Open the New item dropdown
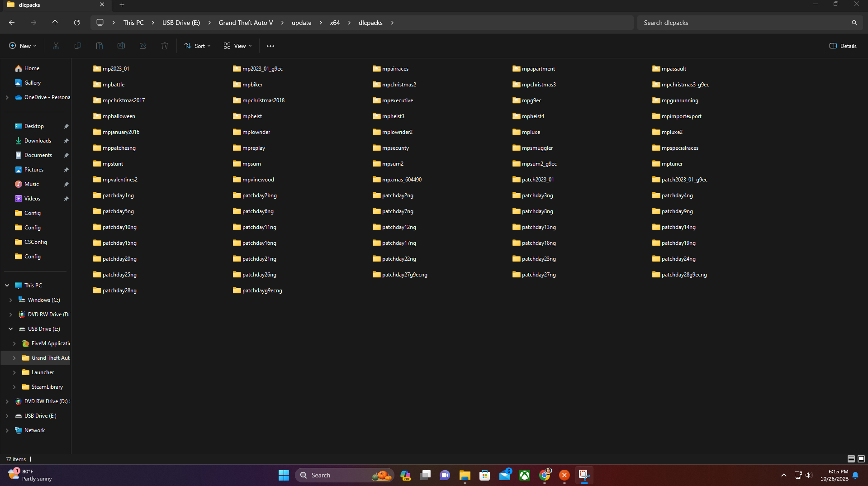The image size is (868, 486). (x=23, y=46)
